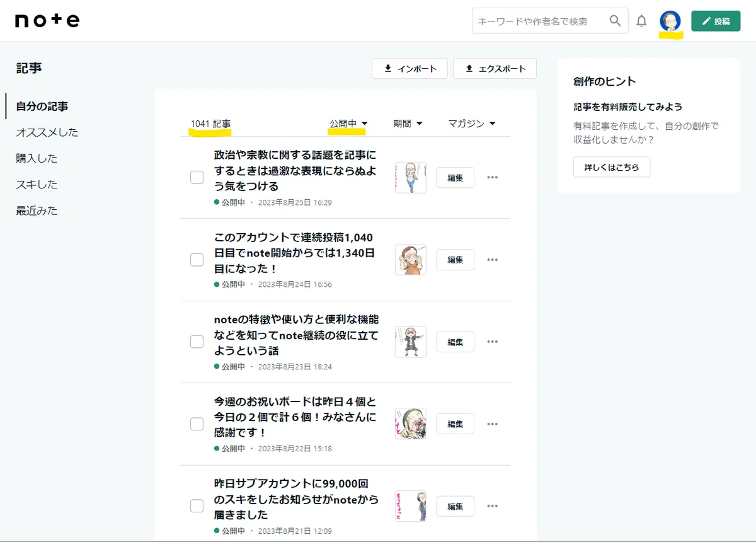Click date text 2023年8月22日 15:18

pyautogui.click(x=295, y=449)
